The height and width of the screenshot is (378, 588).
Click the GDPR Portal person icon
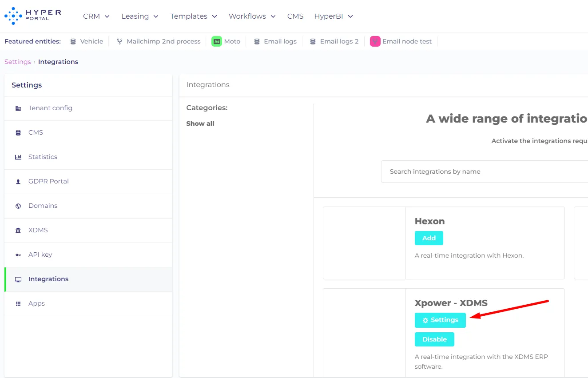click(x=18, y=182)
